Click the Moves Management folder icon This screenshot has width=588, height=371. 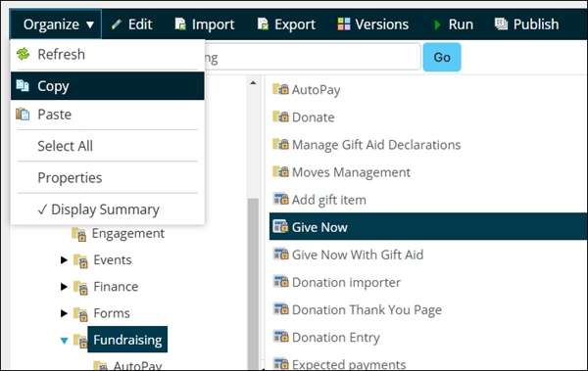pyautogui.click(x=280, y=171)
